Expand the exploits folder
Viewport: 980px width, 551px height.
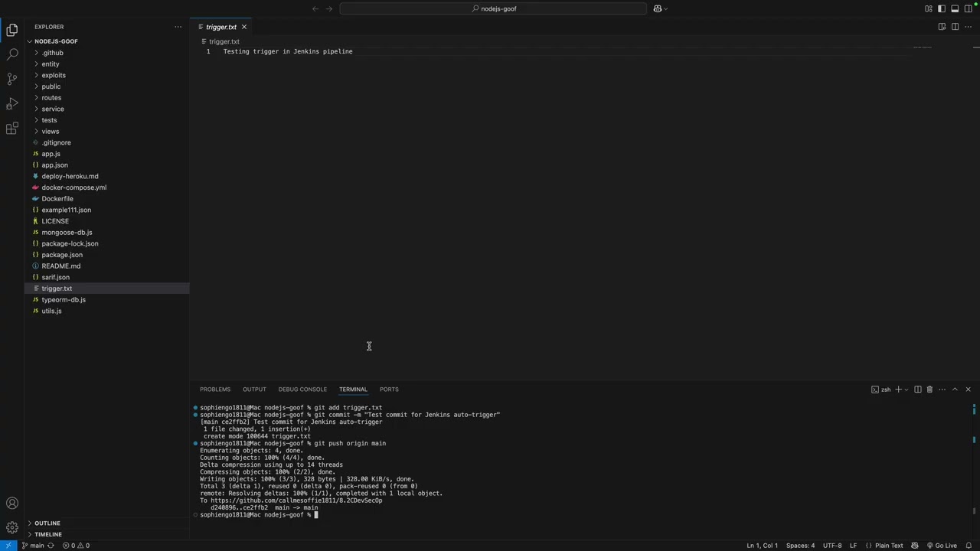(54, 75)
